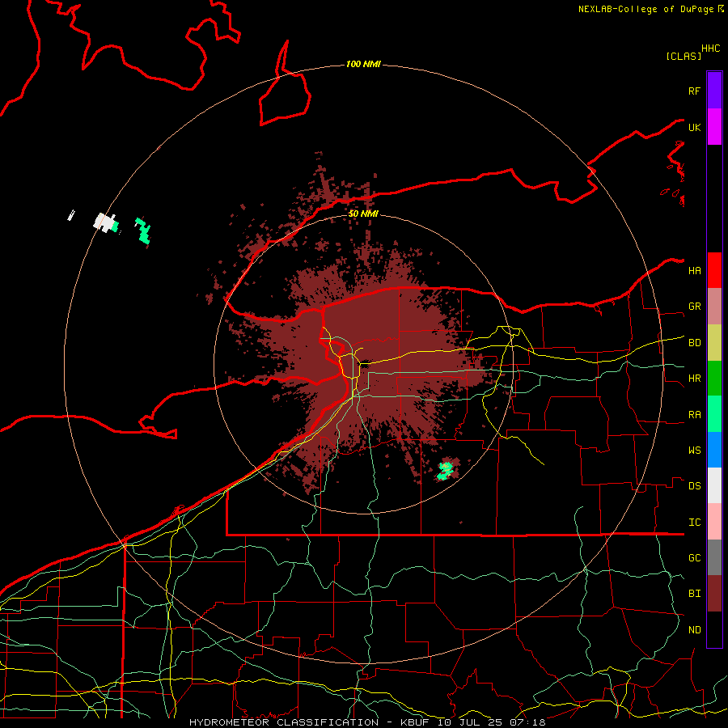Click the RA legend label
728x728 pixels.
[694, 415]
